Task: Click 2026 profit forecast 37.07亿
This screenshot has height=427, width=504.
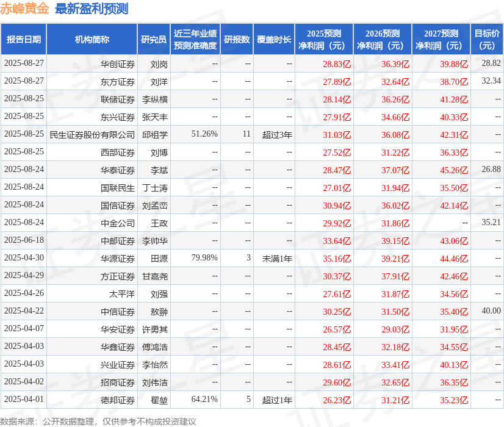Action: click(395, 170)
